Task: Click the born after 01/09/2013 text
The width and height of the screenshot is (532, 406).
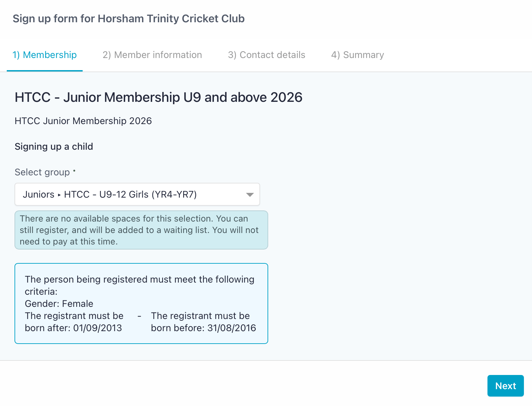Action: coord(74,322)
